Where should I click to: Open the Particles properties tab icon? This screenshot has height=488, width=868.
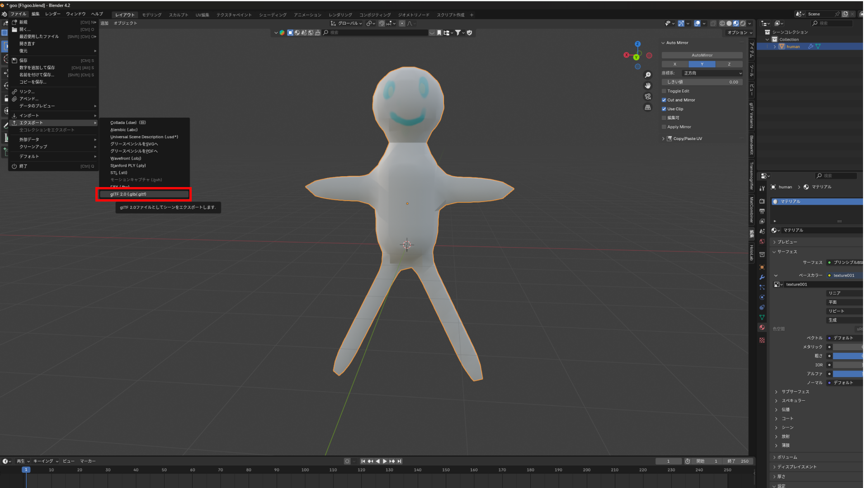762,287
